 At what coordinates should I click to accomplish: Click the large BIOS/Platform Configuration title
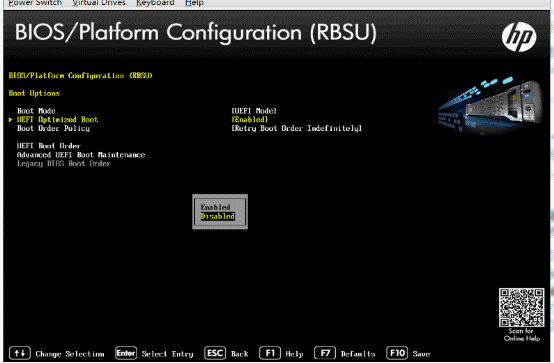click(196, 33)
